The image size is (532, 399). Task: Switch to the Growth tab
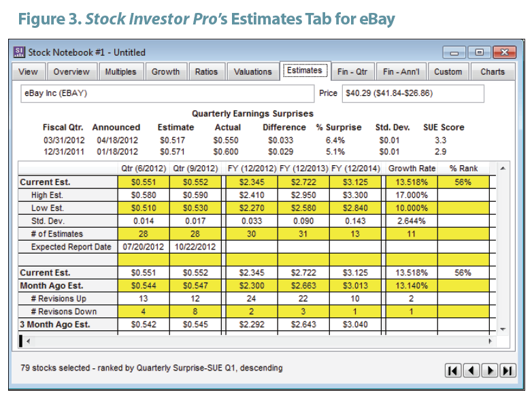(165, 72)
